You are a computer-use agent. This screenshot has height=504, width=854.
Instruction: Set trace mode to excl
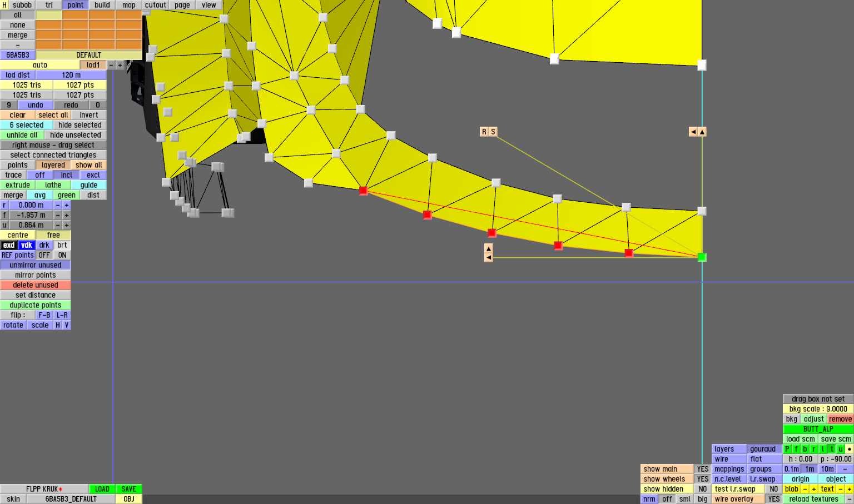pos(93,175)
